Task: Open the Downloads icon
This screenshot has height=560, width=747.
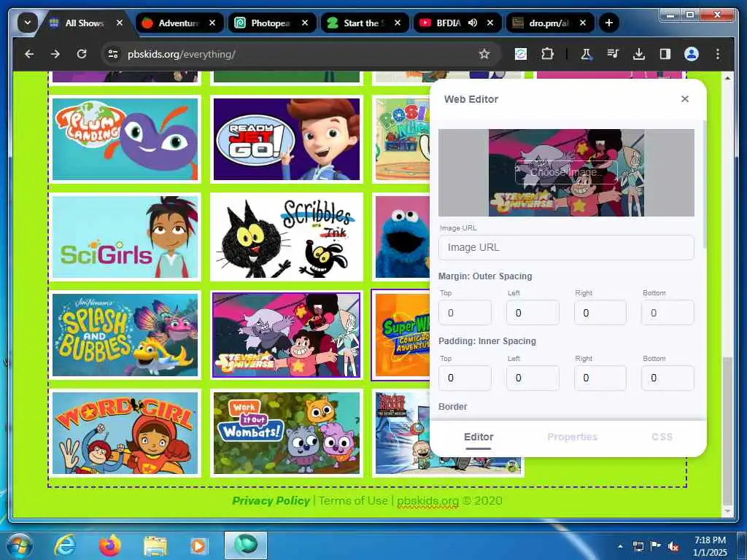Action: point(638,54)
